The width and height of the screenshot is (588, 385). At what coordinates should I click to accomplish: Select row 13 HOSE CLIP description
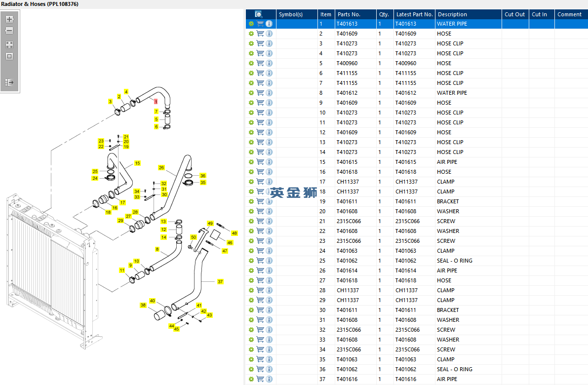450,143
